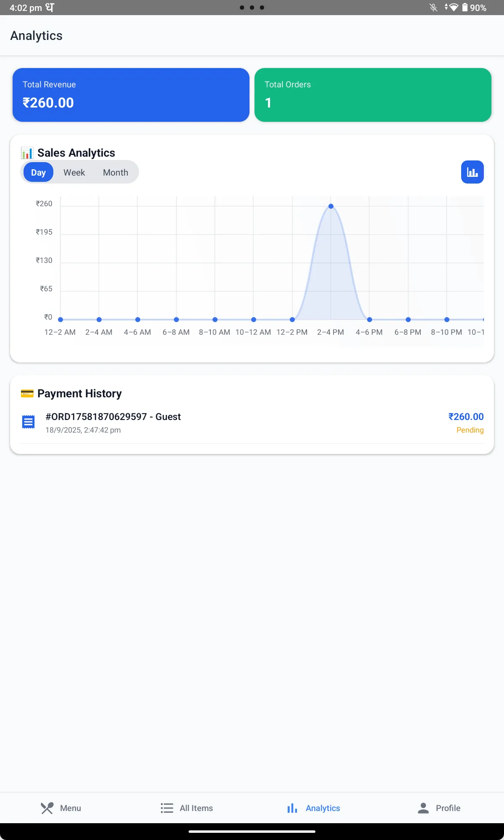Tap the ₹130 y-axis label
Viewport: 504px width, 840px height.
(x=44, y=260)
